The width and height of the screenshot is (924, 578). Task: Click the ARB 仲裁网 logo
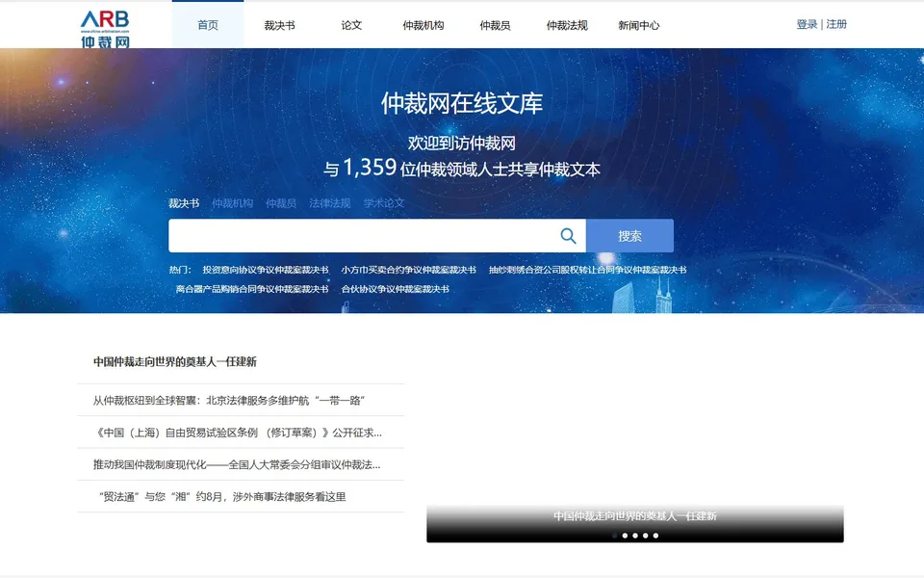pos(105,28)
